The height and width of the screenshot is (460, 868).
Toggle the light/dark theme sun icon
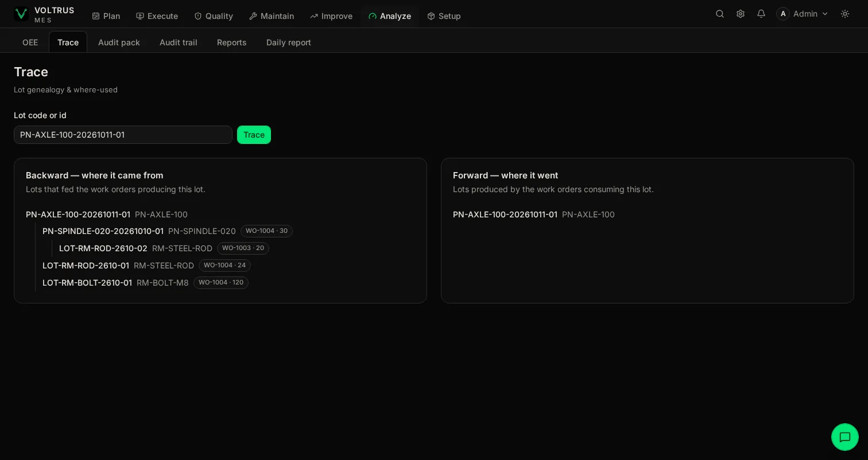[845, 14]
